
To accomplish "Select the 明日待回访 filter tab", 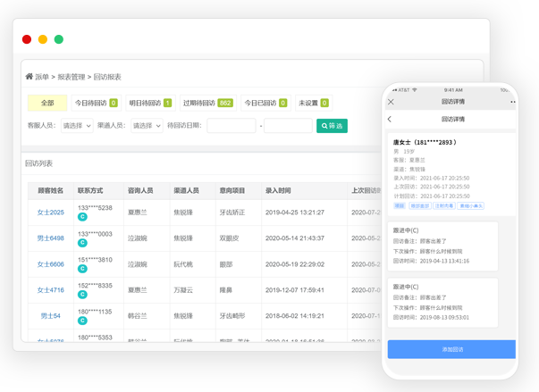I will point(149,103).
